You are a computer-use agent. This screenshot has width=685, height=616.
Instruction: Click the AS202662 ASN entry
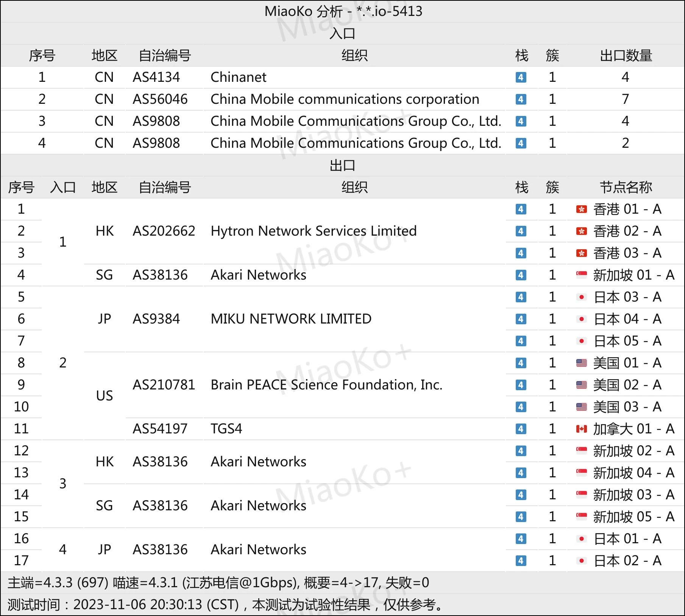coord(164,231)
